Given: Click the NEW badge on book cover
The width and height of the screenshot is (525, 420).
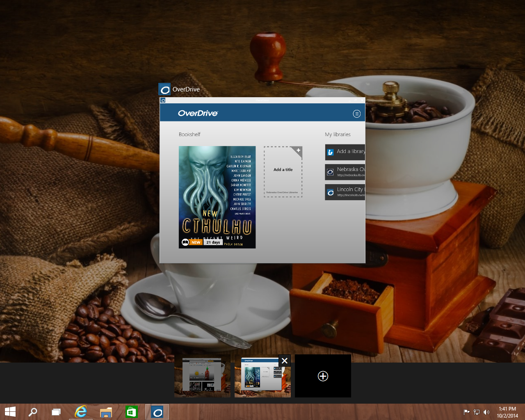Looking at the screenshot, I should [196, 242].
